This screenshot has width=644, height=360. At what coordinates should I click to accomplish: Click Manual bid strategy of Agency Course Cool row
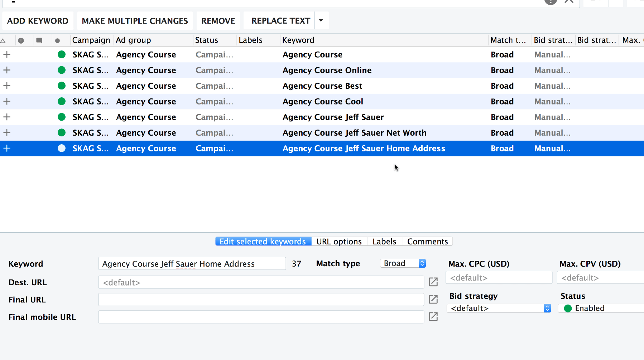tap(552, 101)
